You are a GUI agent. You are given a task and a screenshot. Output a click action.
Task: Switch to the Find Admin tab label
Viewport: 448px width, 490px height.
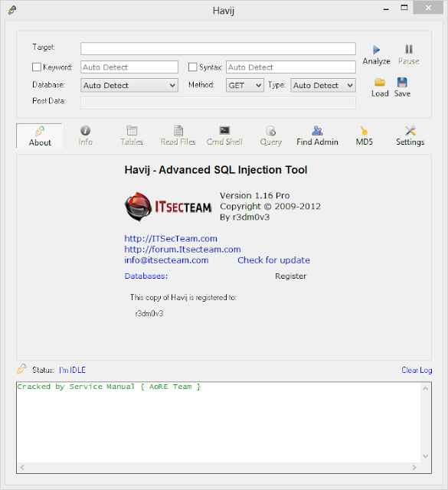point(317,142)
